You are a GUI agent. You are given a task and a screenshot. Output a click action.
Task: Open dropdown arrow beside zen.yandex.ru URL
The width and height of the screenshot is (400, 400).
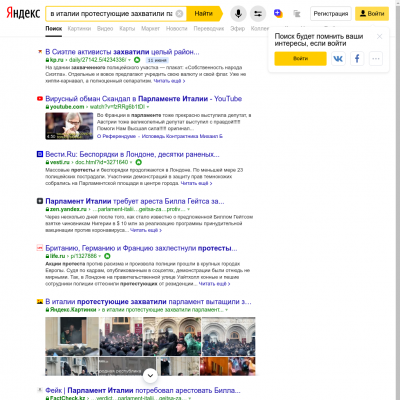point(189,209)
